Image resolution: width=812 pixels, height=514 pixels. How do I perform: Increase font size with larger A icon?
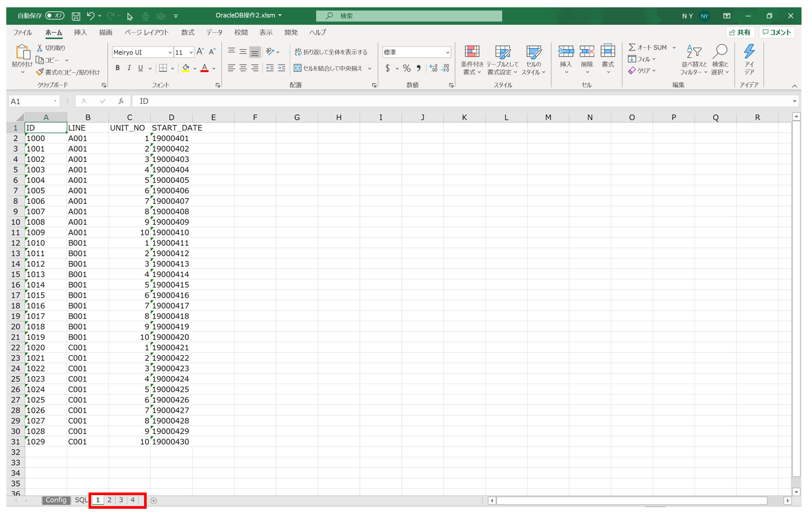[200, 52]
